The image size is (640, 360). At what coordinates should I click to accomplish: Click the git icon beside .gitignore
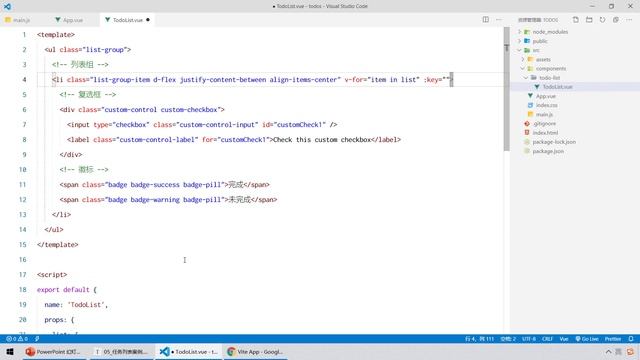point(527,123)
